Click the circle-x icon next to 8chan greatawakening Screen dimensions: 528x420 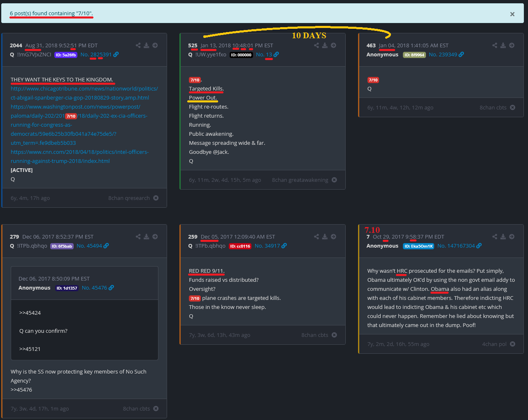point(334,180)
